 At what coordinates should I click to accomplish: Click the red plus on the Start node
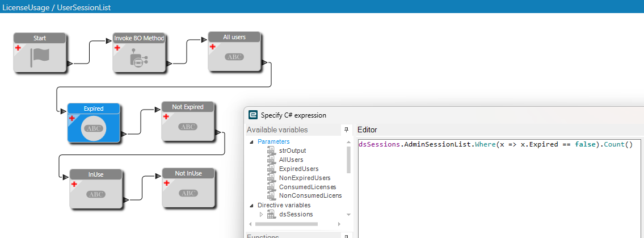click(18, 48)
